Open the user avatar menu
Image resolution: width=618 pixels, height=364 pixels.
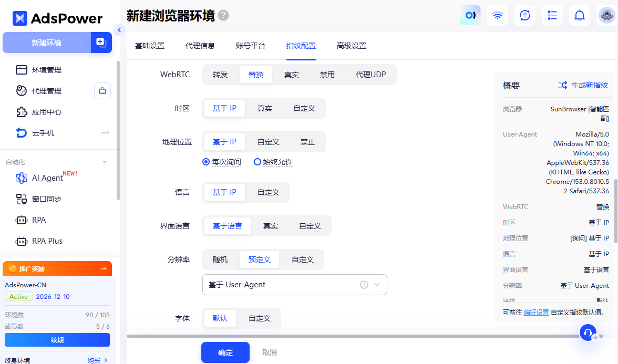point(606,15)
